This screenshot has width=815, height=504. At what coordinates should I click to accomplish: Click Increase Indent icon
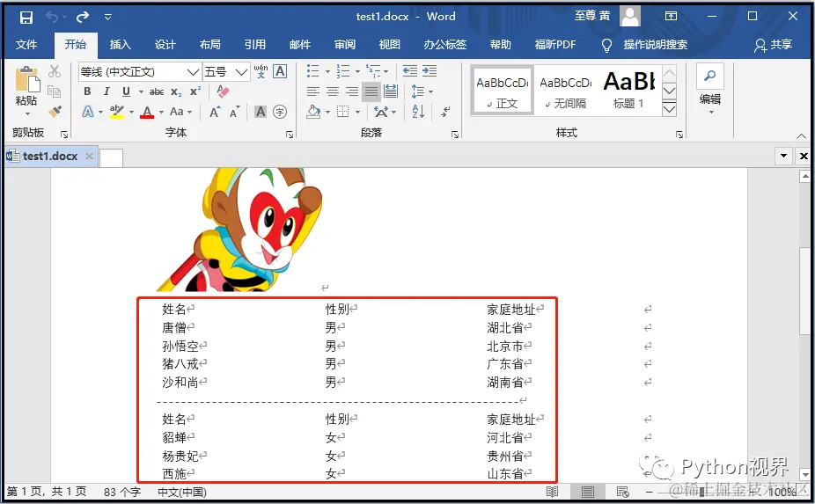coord(430,70)
